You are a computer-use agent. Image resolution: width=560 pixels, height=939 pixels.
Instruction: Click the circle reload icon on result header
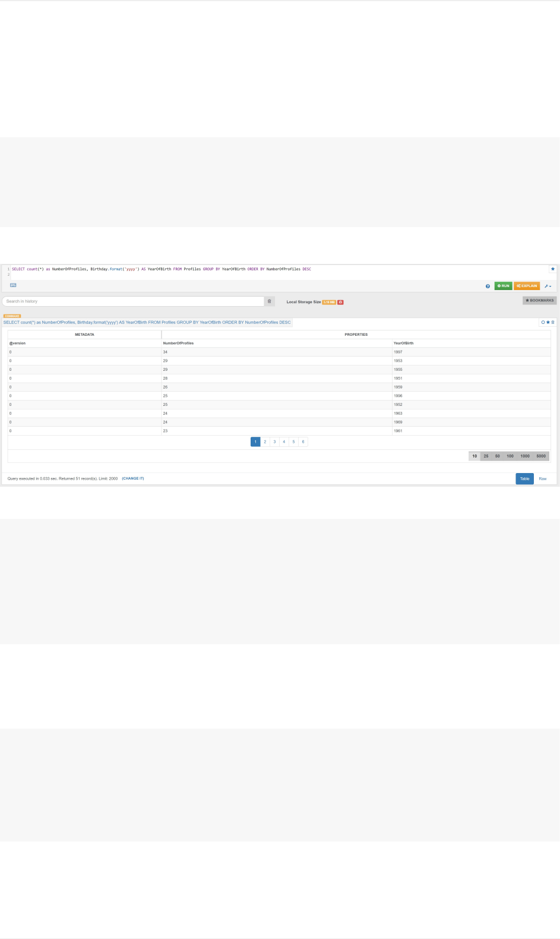543,322
